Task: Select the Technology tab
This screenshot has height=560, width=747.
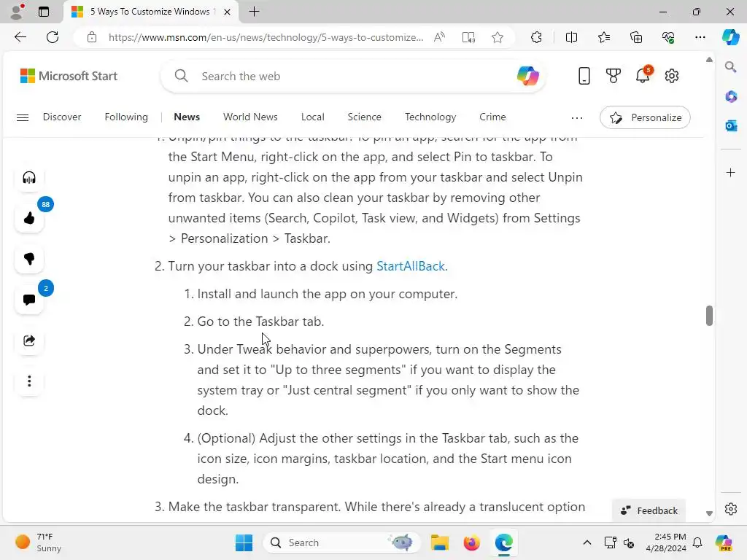Action: coord(430,117)
